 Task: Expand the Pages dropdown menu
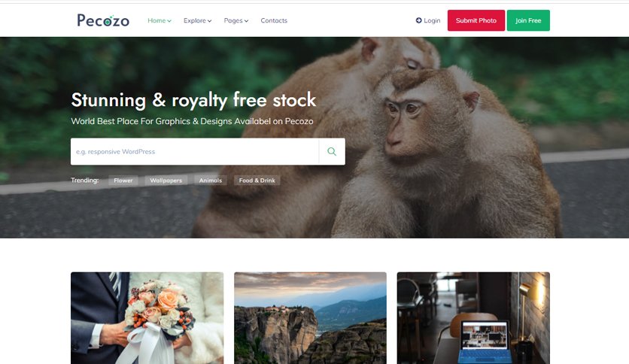tap(236, 20)
